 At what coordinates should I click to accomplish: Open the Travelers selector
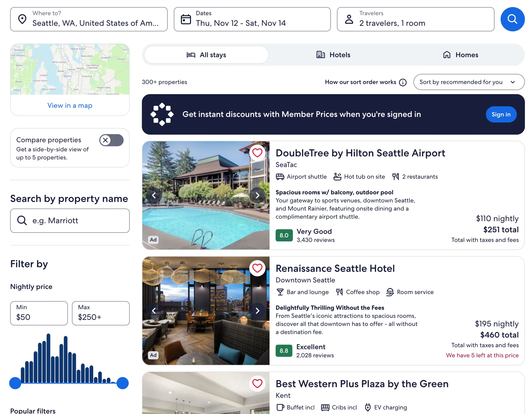click(x=415, y=19)
